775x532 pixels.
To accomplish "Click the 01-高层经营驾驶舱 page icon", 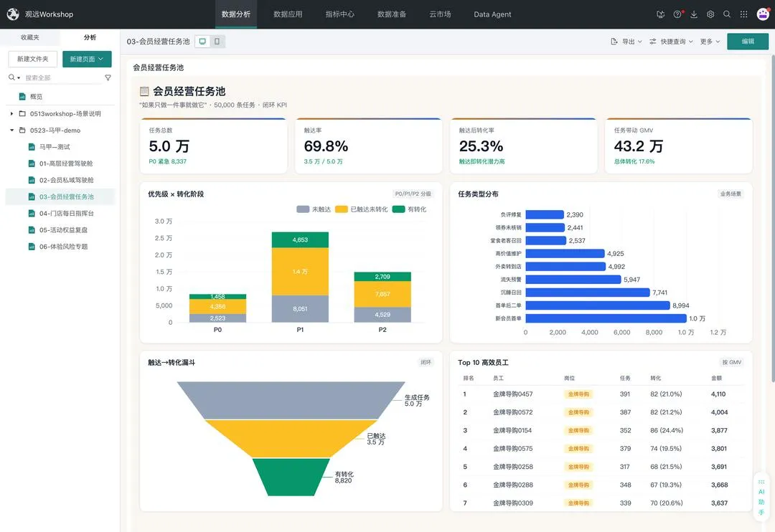I will tap(32, 163).
